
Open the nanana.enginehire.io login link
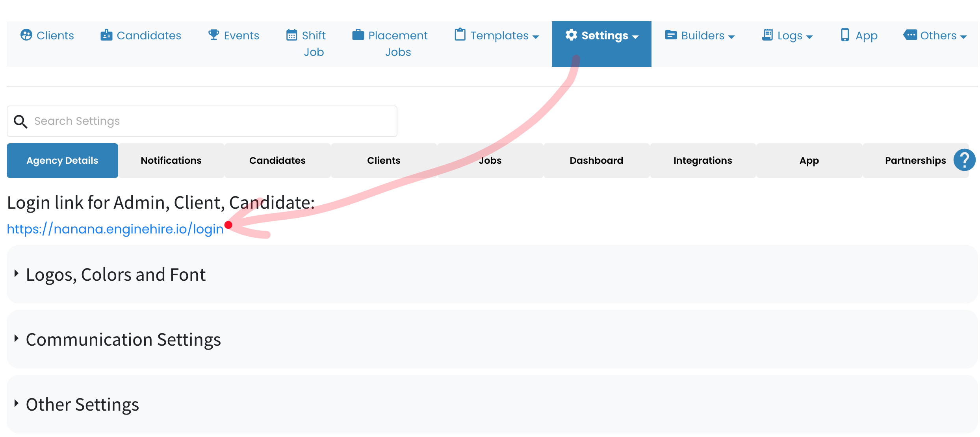point(115,229)
